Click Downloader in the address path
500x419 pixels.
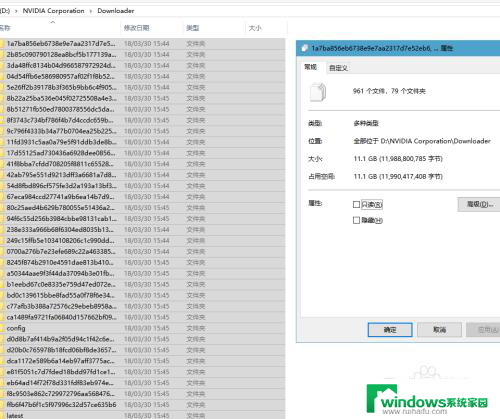(x=116, y=11)
